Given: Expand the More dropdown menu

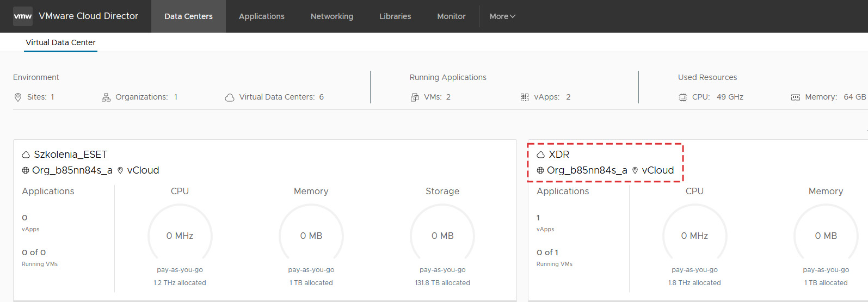Looking at the screenshot, I should tap(502, 16).
